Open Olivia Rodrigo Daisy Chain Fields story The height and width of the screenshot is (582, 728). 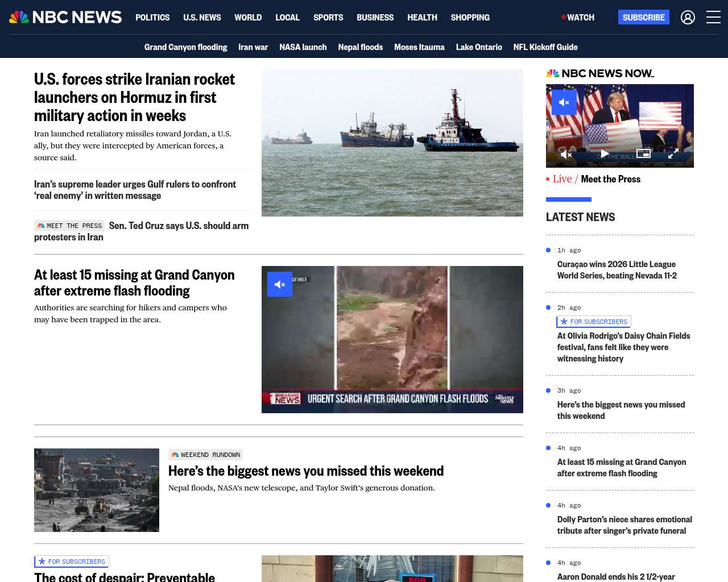coord(624,347)
